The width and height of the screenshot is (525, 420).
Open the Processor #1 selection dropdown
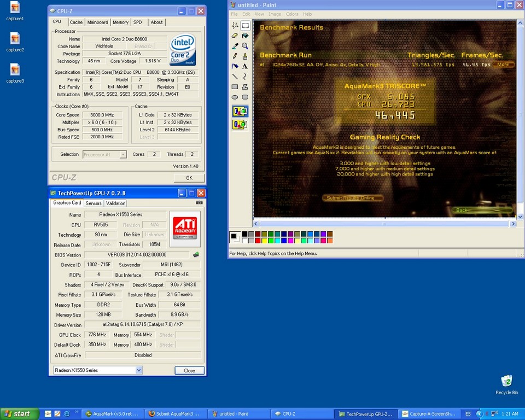[x=123, y=154]
